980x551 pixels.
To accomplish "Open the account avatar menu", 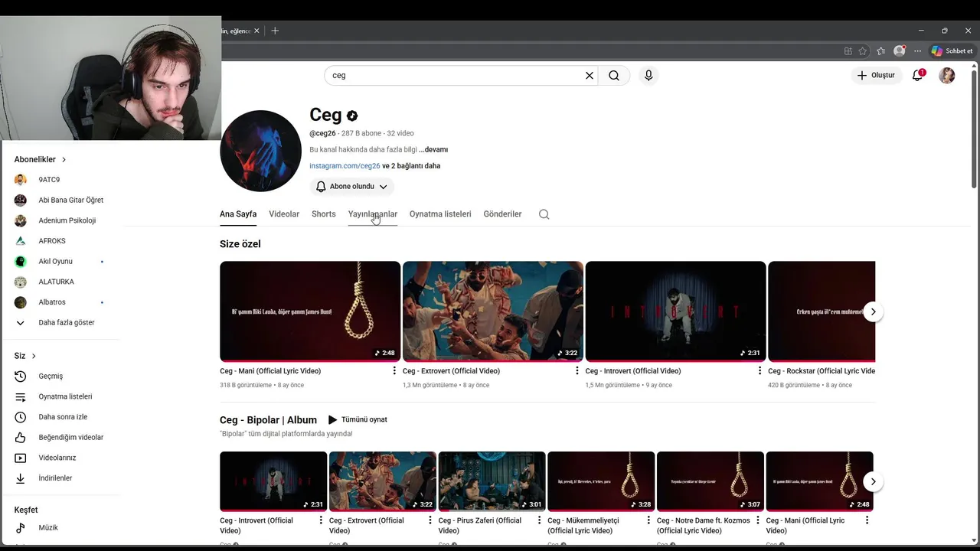I will coord(947,76).
